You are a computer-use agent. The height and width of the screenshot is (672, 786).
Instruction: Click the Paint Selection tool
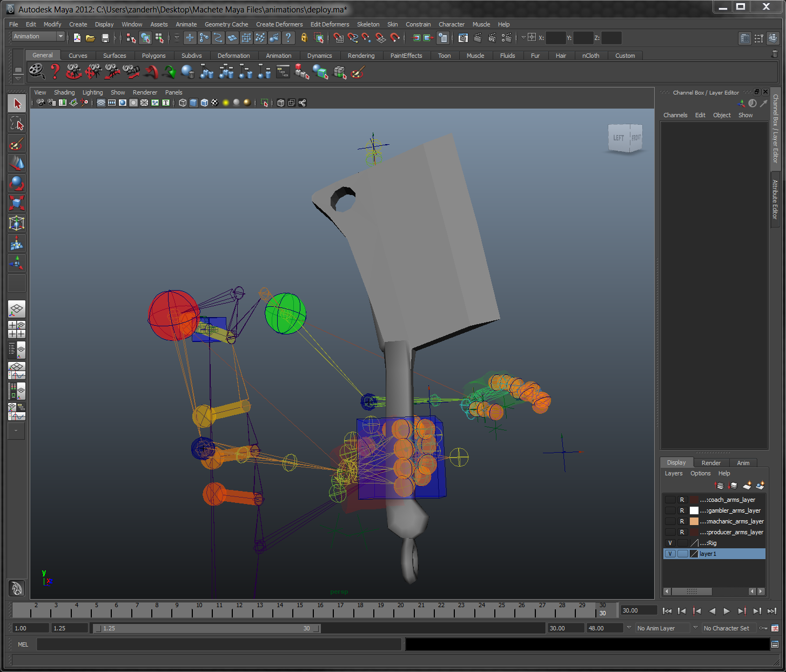click(17, 144)
